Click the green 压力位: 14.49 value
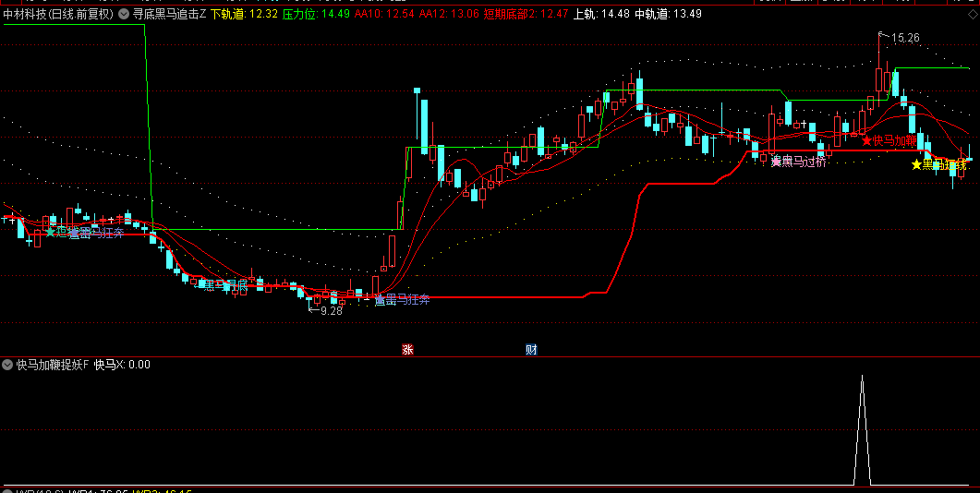 (316, 14)
